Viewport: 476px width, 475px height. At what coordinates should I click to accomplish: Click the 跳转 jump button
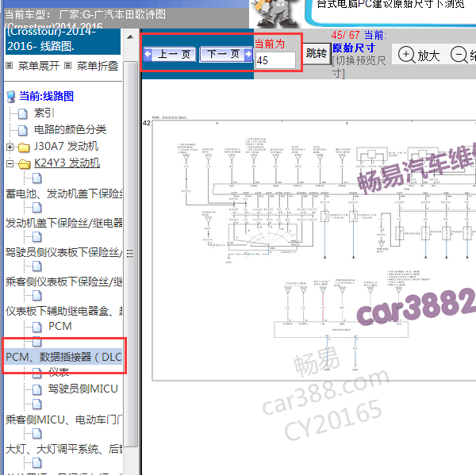(x=317, y=53)
